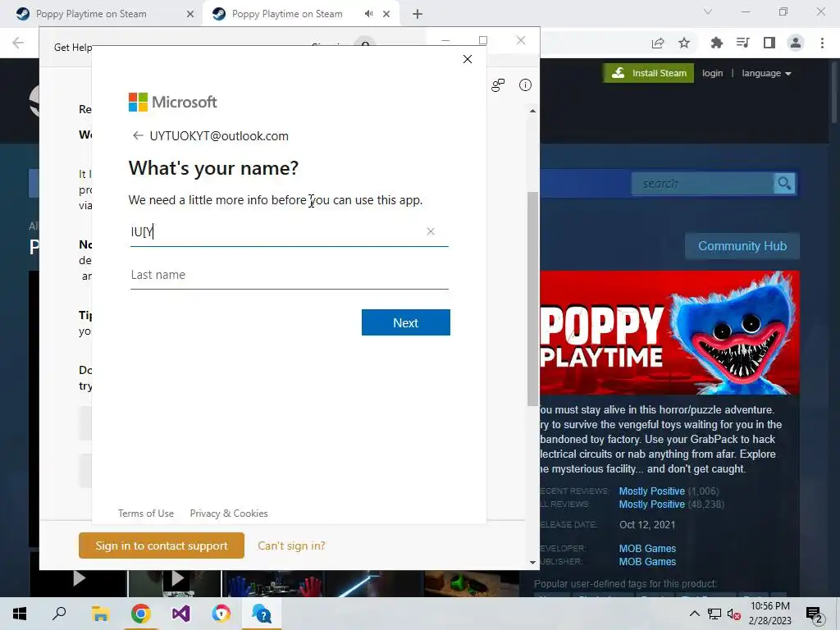The width and height of the screenshot is (840, 630).
Task: Open the media controls icon in Chrome
Action: click(x=743, y=43)
